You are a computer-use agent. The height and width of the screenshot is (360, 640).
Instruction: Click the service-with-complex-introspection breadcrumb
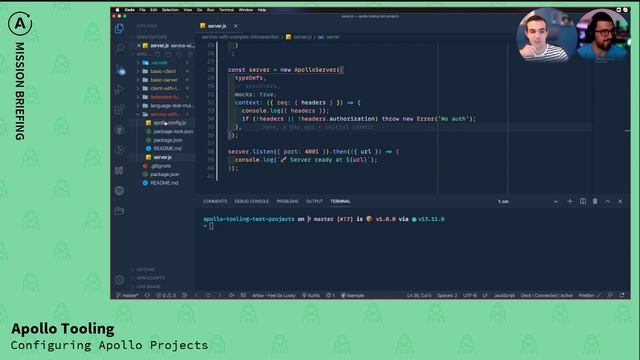tap(240, 37)
